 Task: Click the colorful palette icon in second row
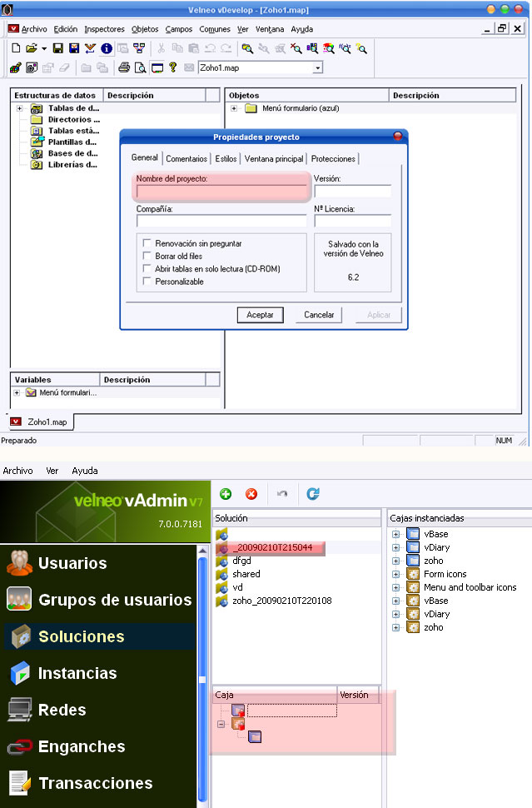coord(16,67)
